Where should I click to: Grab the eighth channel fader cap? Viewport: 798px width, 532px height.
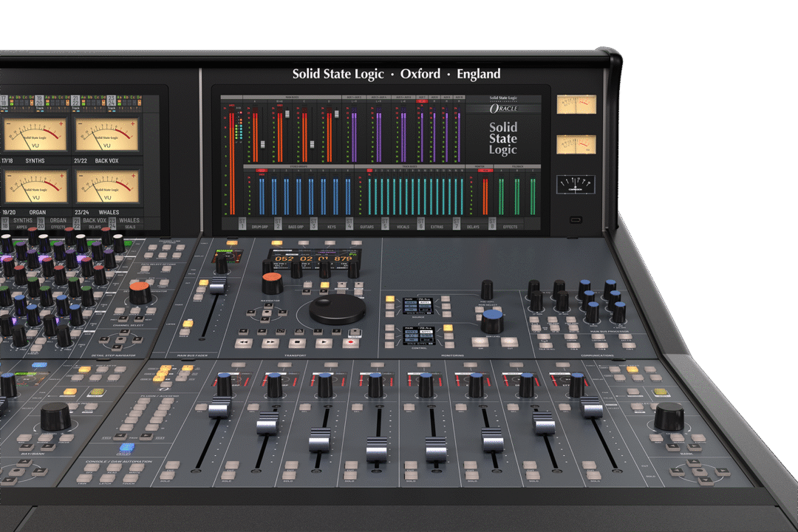click(591, 407)
